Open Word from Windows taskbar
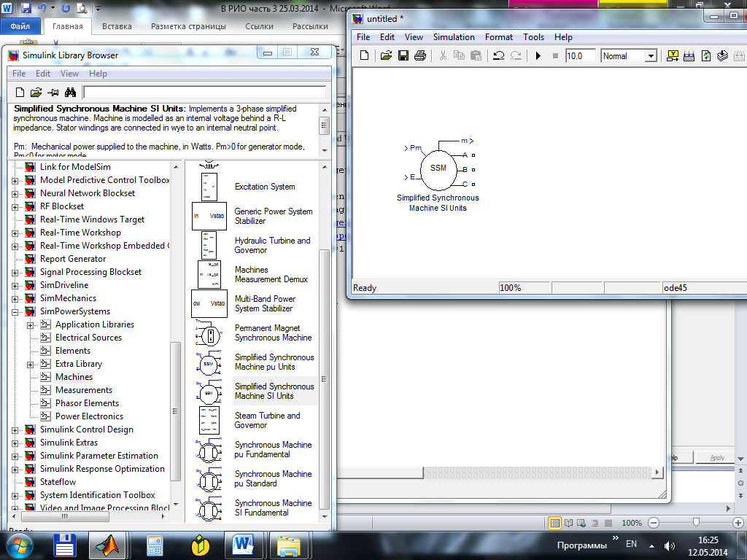This screenshot has height=560, width=747. pyautogui.click(x=243, y=545)
